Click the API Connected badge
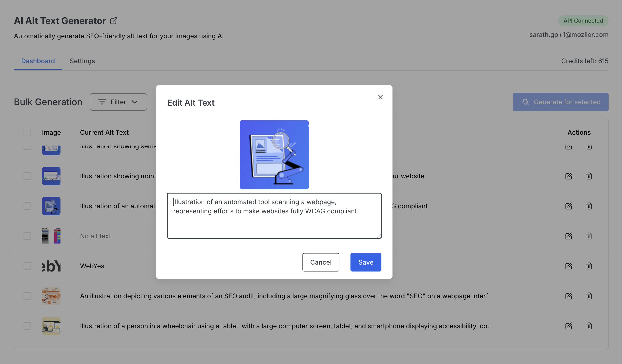 [x=583, y=21]
